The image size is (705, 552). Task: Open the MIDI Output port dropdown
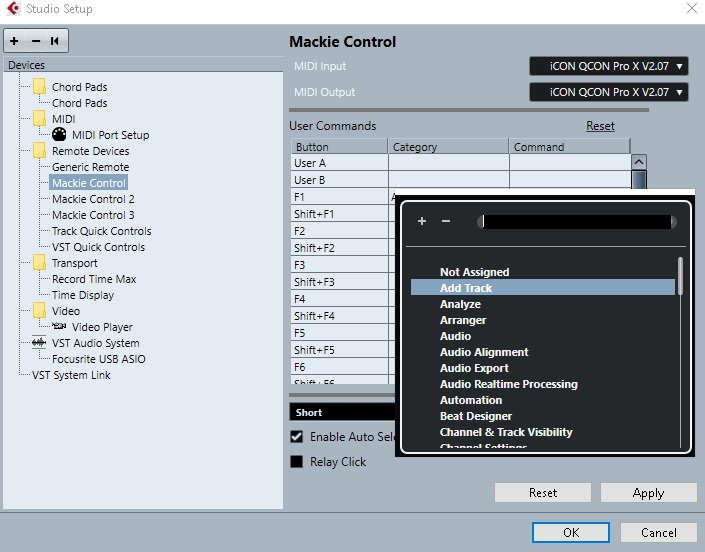tap(609, 92)
